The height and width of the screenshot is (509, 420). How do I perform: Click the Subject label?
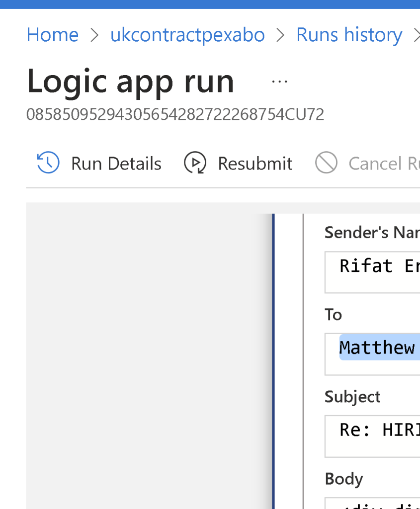[352, 397]
